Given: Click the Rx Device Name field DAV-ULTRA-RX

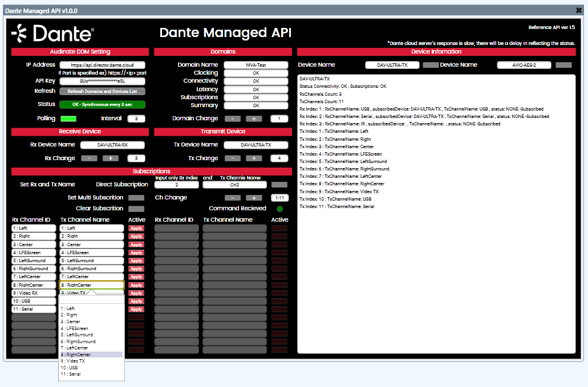Looking at the screenshot, I should coord(112,145).
